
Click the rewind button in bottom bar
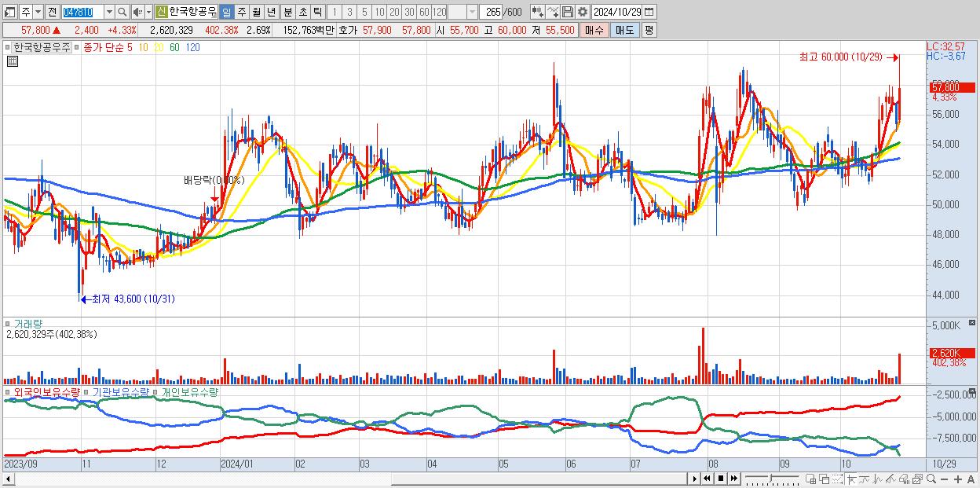tap(707, 479)
